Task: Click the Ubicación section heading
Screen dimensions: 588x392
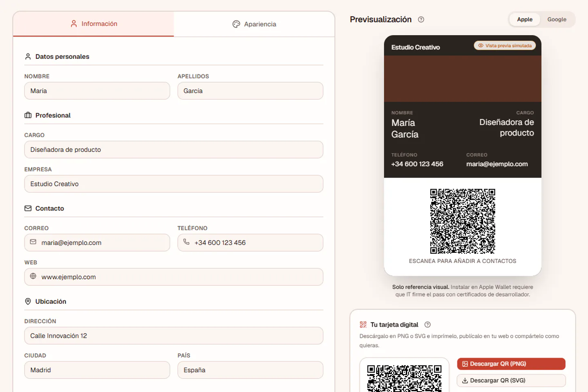Action: coord(51,301)
